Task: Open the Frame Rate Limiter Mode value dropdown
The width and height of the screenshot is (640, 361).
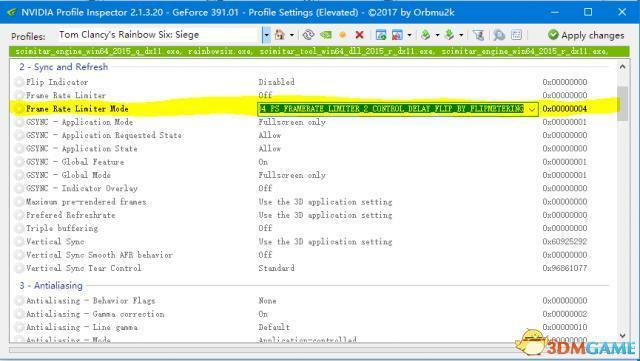Action: click(532, 109)
